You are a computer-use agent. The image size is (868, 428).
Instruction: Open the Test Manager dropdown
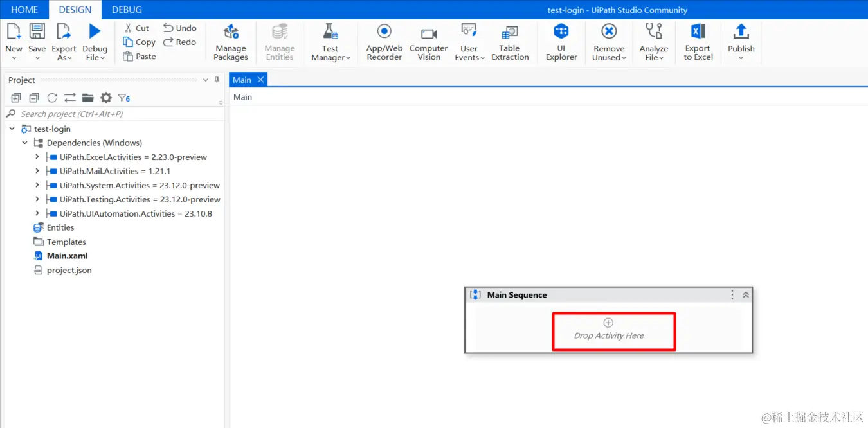click(x=330, y=42)
